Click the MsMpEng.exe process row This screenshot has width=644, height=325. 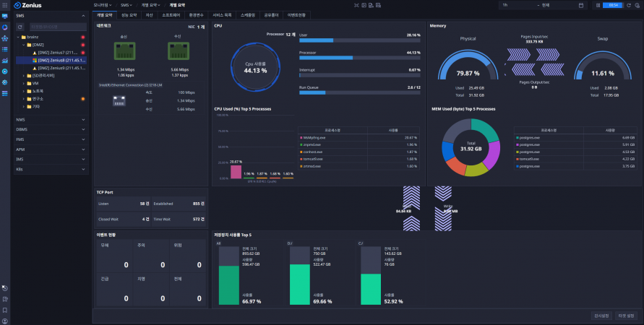point(359,138)
